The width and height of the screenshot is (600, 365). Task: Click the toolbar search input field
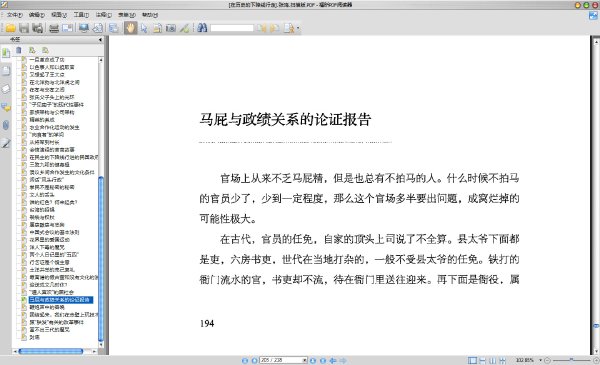[x=232, y=28]
